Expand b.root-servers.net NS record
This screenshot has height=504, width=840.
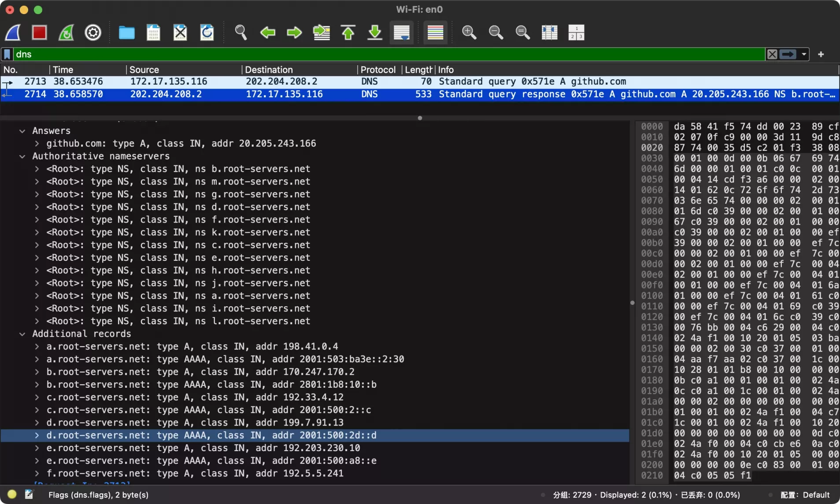pos(37,169)
